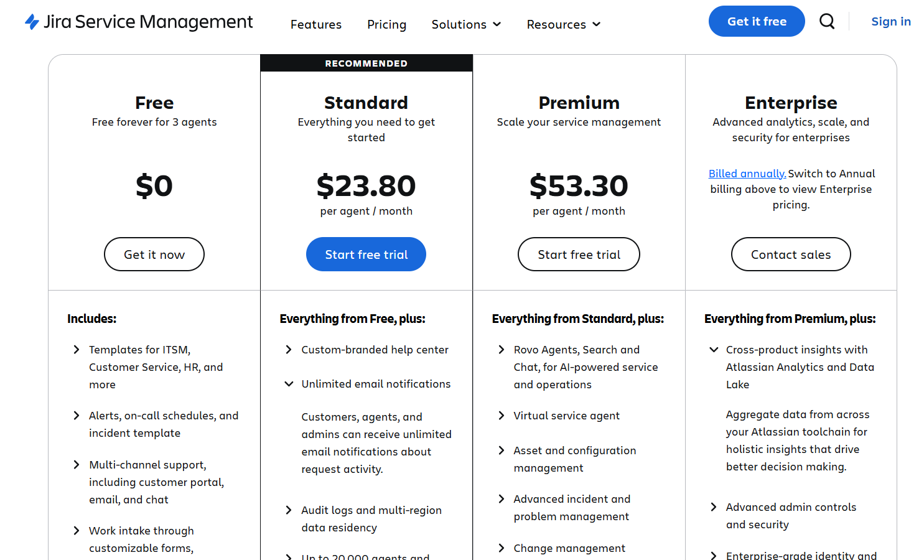Expand Audit logs and multi-region item
The height and width of the screenshot is (560, 924).
coord(289,510)
